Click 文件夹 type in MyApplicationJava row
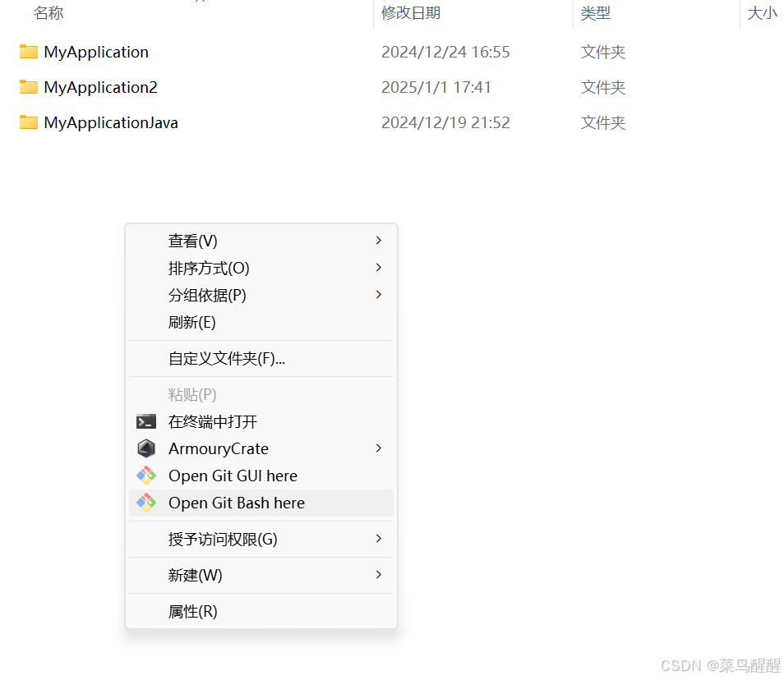 click(x=603, y=123)
